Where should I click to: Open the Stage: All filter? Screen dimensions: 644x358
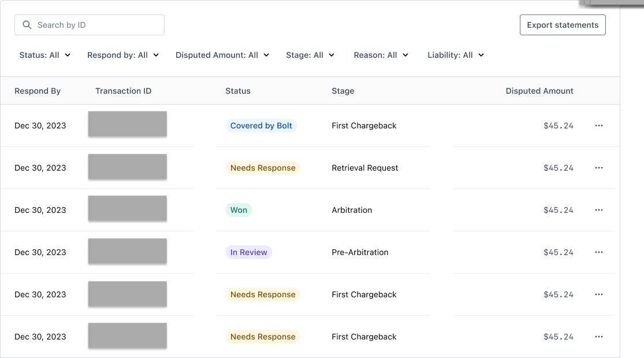(310, 55)
